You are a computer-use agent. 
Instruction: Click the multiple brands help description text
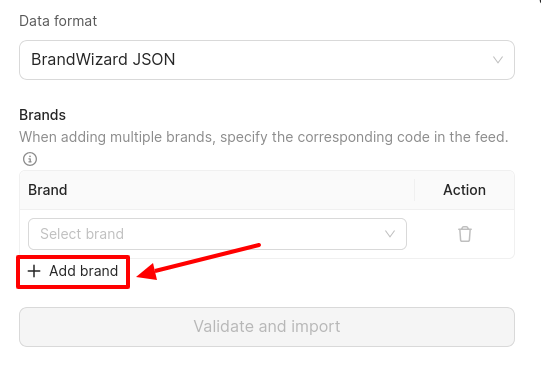click(x=264, y=137)
